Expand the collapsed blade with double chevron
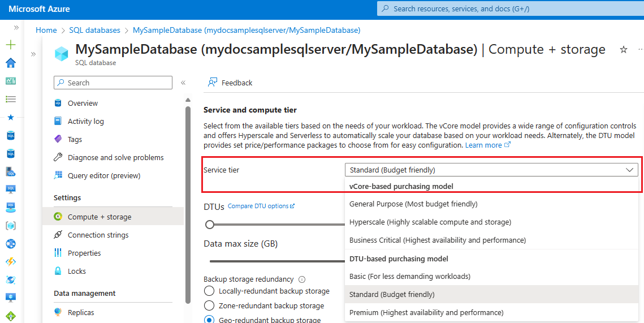Viewport: 644px width, 323px height. pos(33,54)
